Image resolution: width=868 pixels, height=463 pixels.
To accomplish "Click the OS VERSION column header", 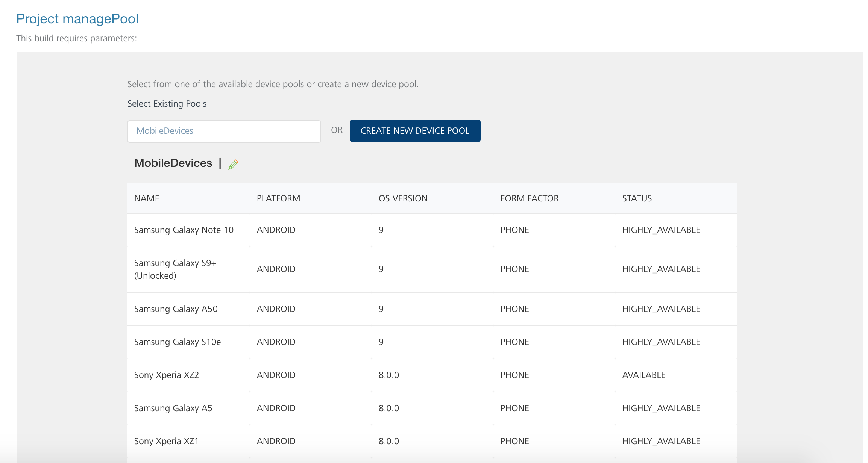I will (x=403, y=198).
